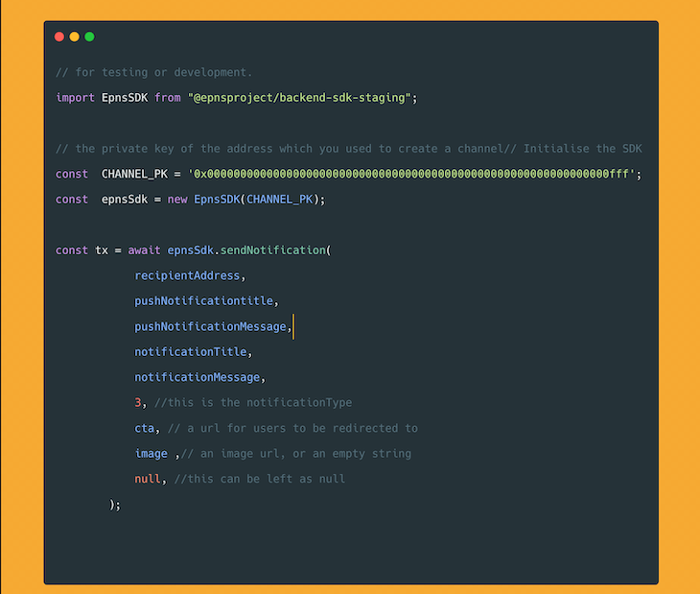
Task: Click the "null" argument
Action: [x=148, y=479]
